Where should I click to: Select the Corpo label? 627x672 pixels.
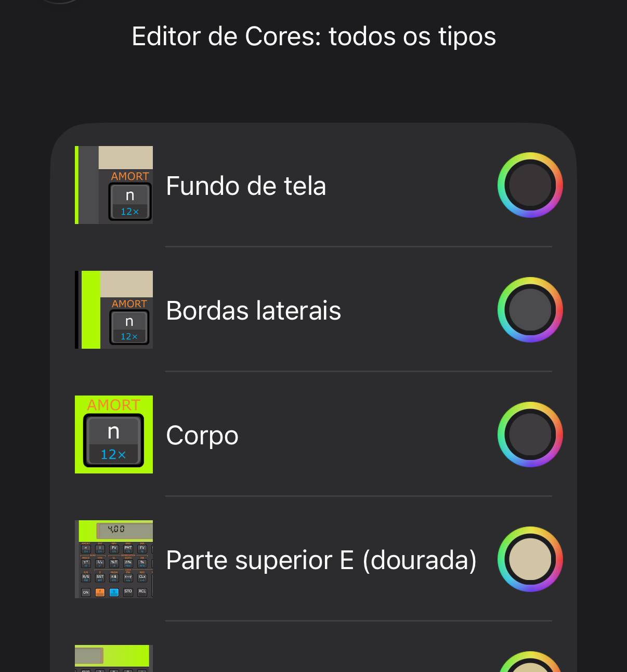pos(202,436)
